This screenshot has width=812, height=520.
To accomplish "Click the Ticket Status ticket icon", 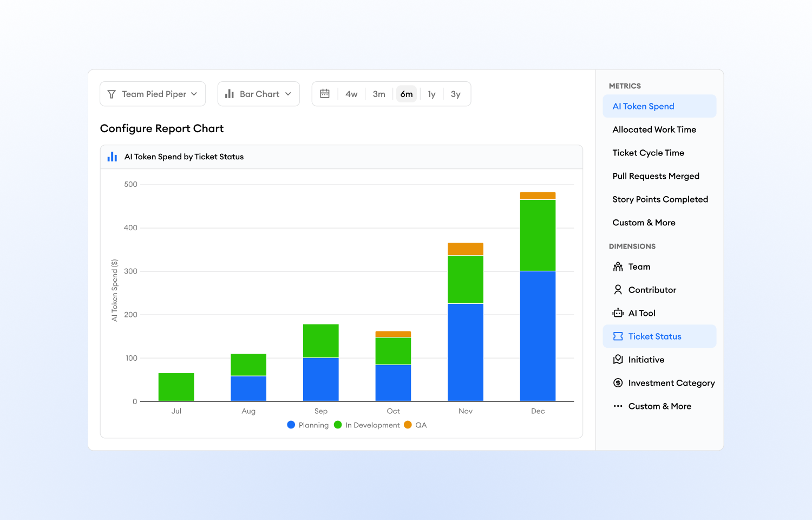I will tap(618, 336).
